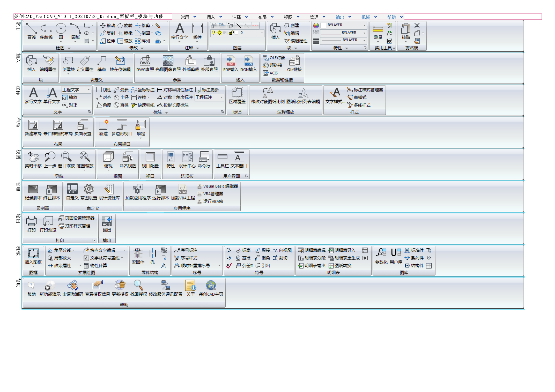Toggle the layer freeze sun icon
The height and width of the screenshot is (392, 555).
click(220, 33)
